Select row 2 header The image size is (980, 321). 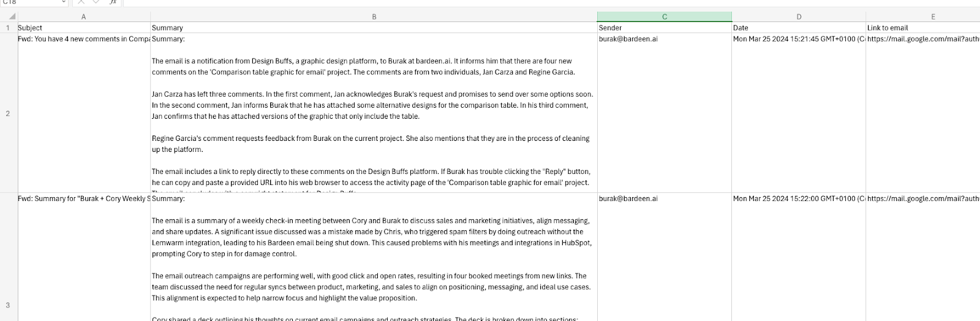tap(8, 113)
